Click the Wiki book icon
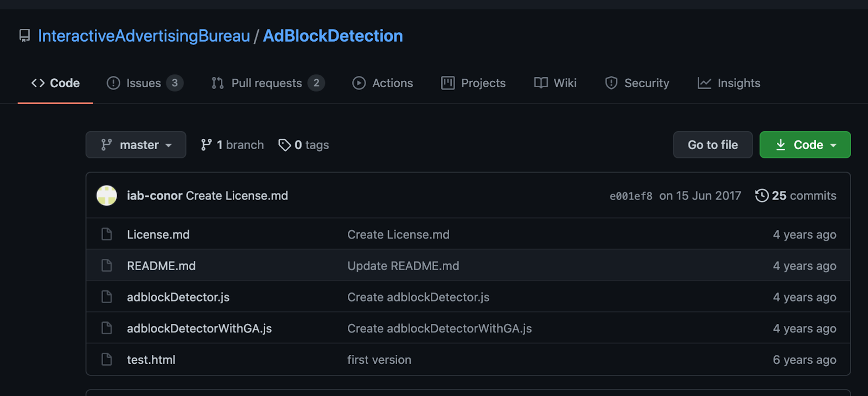868x396 pixels. (x=541, y=83)
